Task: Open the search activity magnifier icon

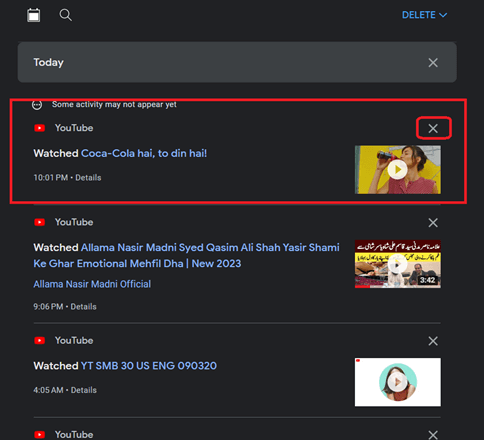Action: [65, 15]
